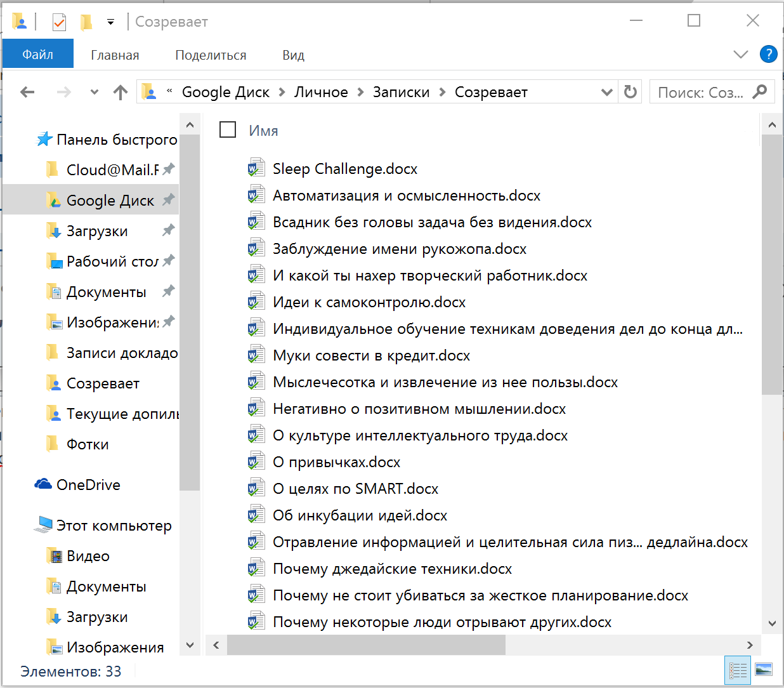Sort files by the Имя column header
This screenshot has height=688, width=784.
[x=263, y=131]
